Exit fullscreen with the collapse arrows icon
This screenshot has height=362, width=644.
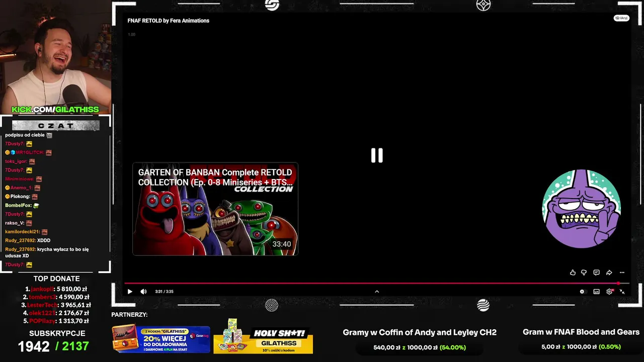click(x=622, y=292)
